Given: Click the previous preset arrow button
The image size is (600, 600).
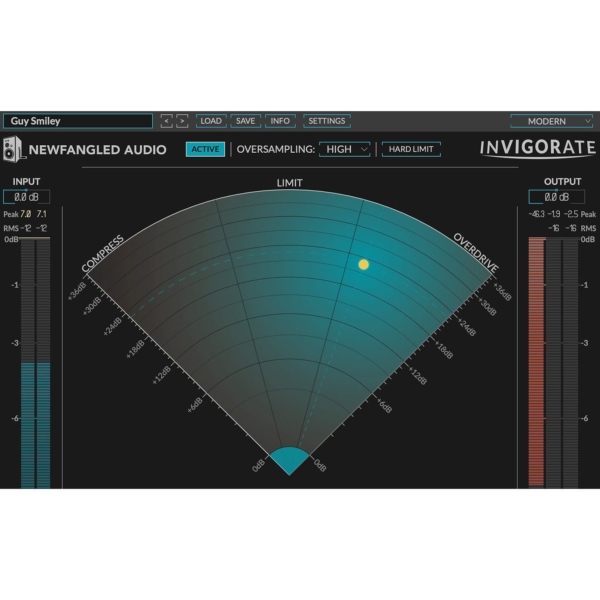Looking at the screenshot, I should pyautogui.click(x=166, y=121).
